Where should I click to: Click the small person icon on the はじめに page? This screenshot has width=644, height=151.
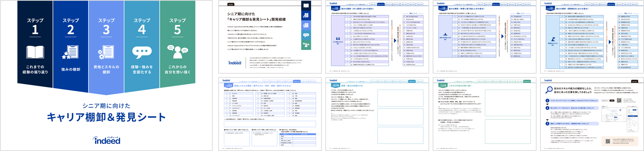coord(306,45)
